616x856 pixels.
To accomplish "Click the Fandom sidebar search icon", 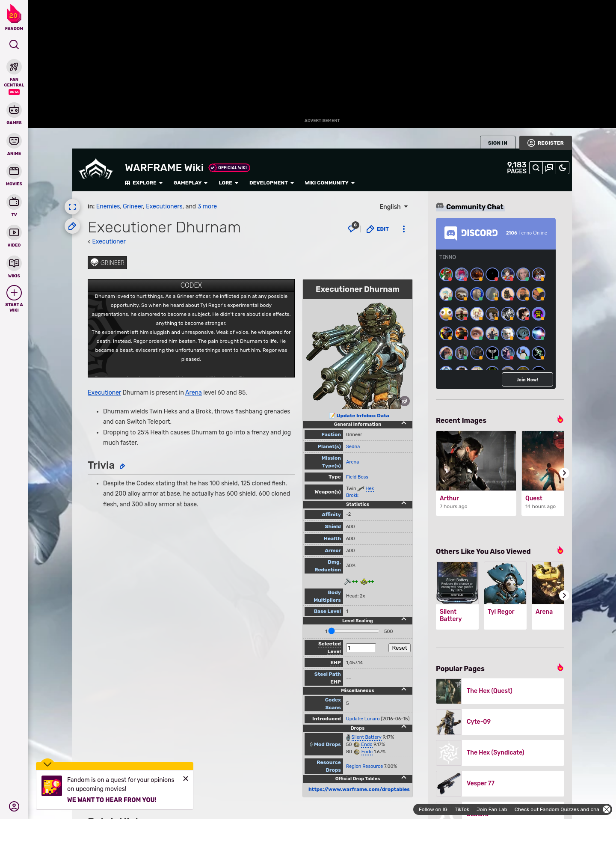I will 14,45.
